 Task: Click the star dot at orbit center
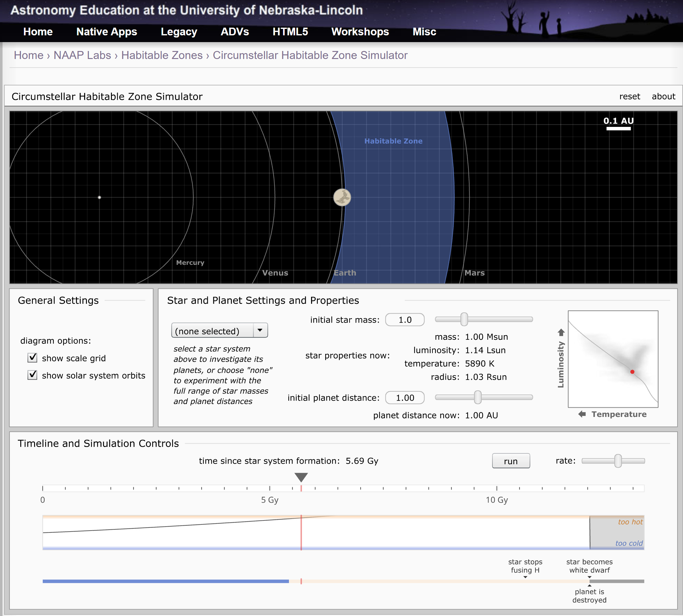(99, 197)
